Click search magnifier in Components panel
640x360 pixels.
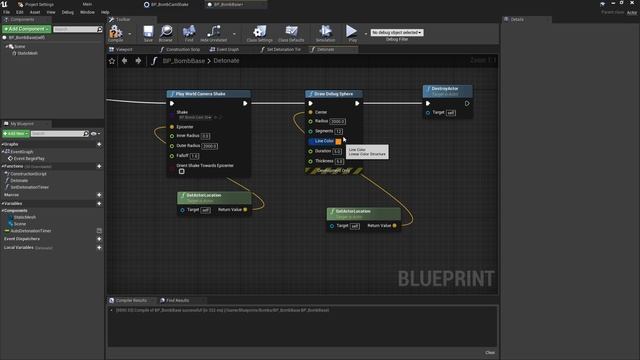pyautogui.click(x=100, y=29)
